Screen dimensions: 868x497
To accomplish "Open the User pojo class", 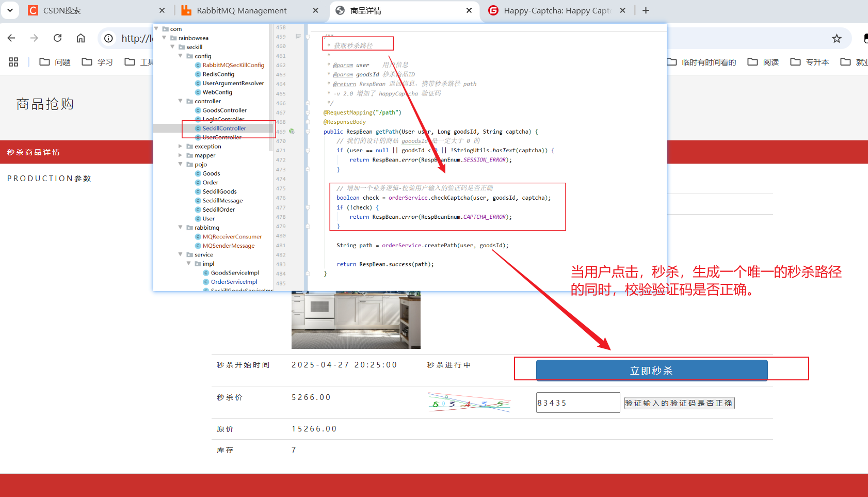I will click(205, 218).
